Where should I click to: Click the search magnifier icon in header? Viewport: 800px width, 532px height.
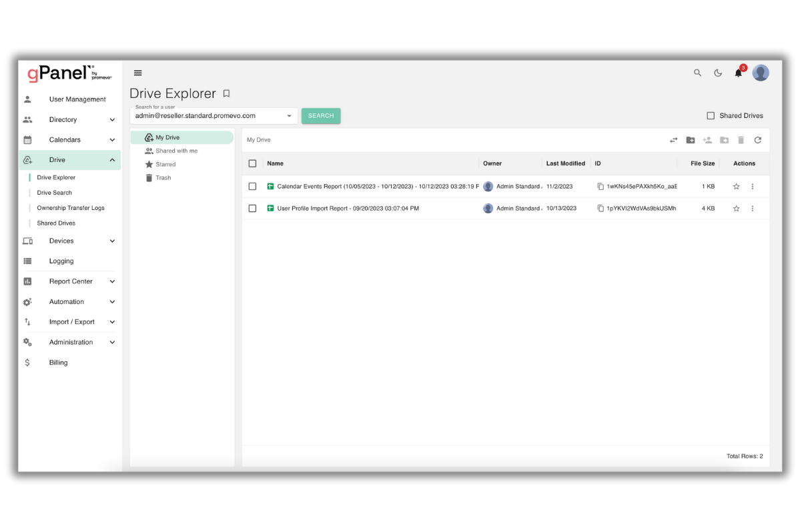[697, 73]
